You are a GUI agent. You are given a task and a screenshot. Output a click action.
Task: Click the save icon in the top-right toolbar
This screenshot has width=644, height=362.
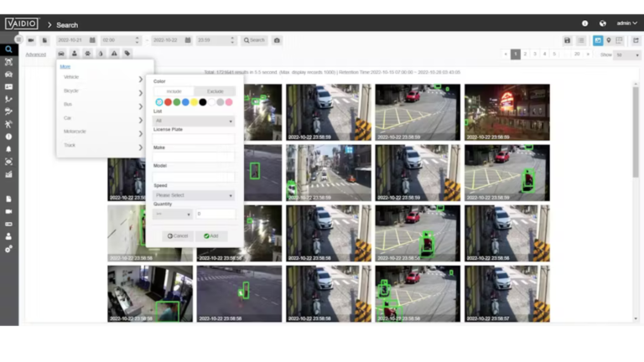tap(568, 40)
